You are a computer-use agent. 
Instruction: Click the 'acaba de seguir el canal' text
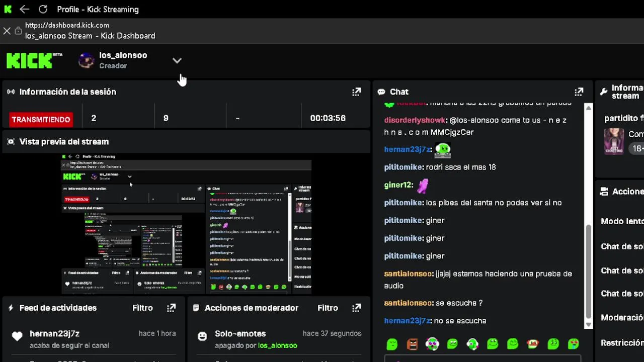tap(69, 345)
